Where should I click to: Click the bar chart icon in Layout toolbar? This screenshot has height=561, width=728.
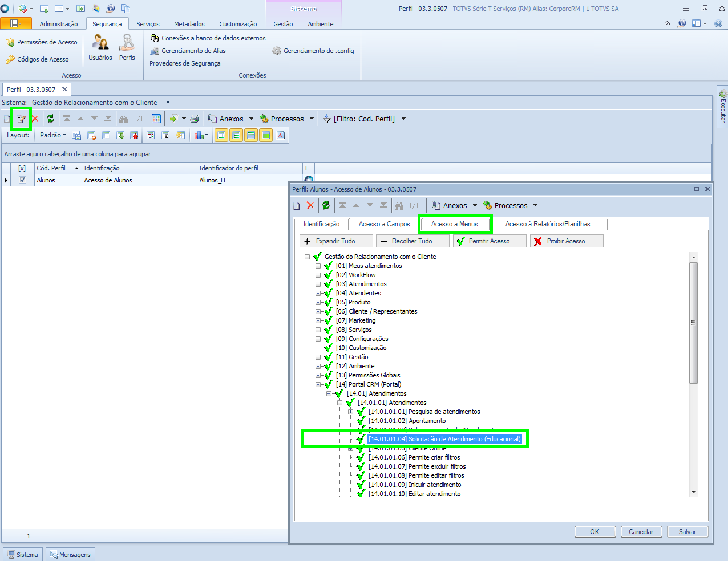[199, 135]
